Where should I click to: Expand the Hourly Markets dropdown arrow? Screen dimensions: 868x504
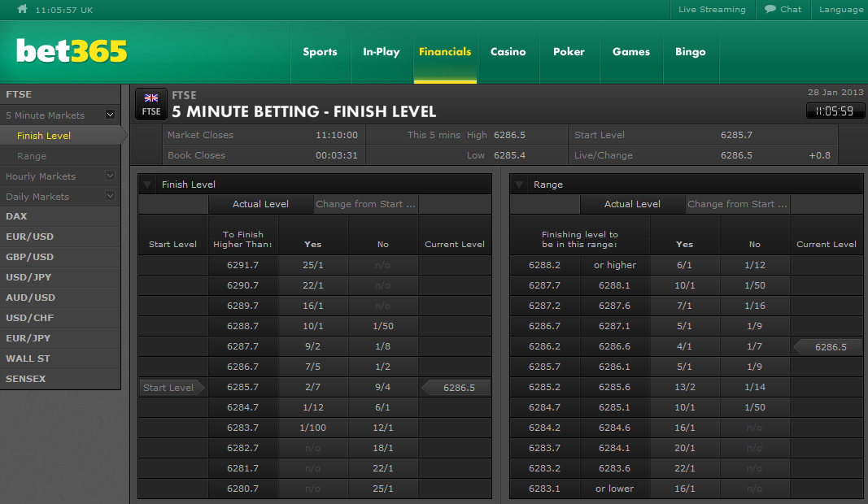(110, 176)
